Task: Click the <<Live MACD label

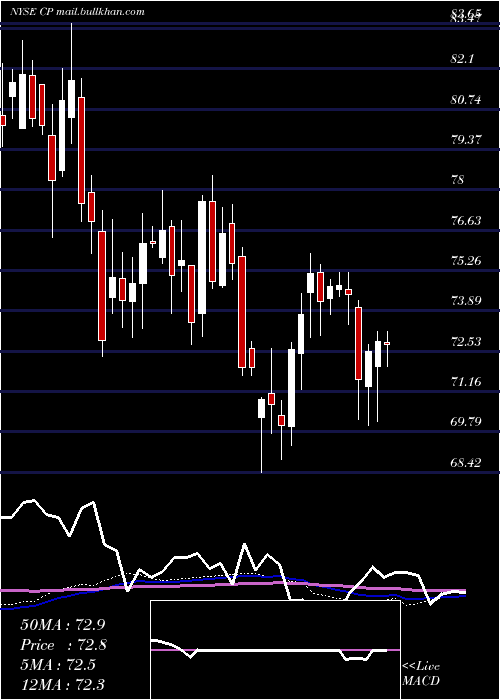Action: [421, 674]
